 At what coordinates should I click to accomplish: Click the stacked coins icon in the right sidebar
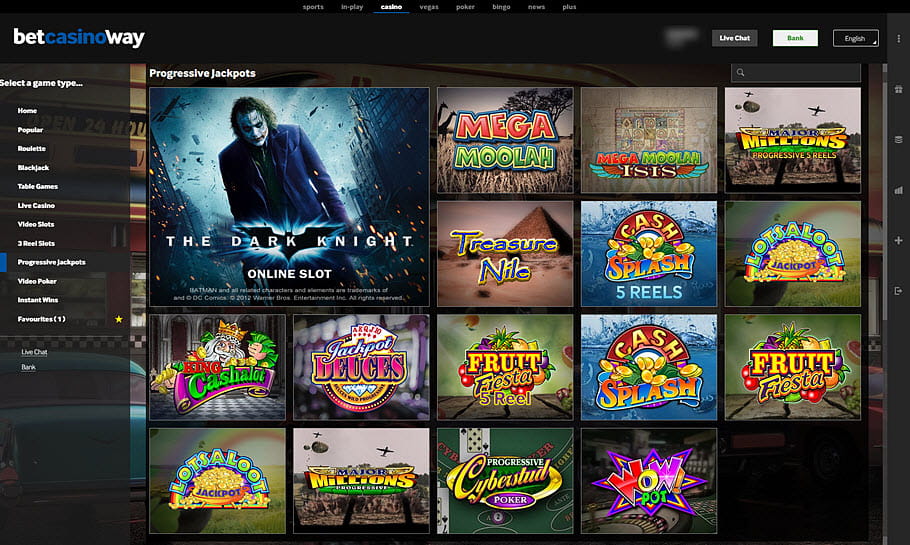[x=898, y=139]
